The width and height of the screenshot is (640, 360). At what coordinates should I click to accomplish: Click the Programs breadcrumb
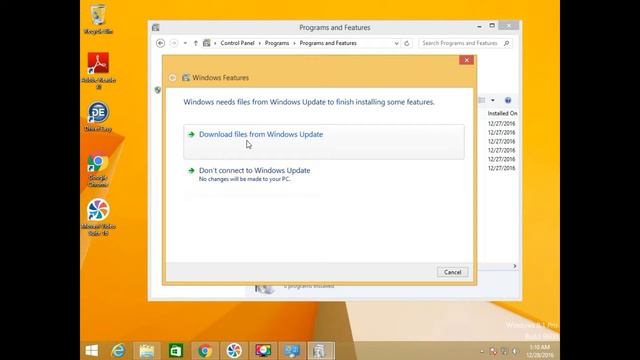(x=277, y=43)
